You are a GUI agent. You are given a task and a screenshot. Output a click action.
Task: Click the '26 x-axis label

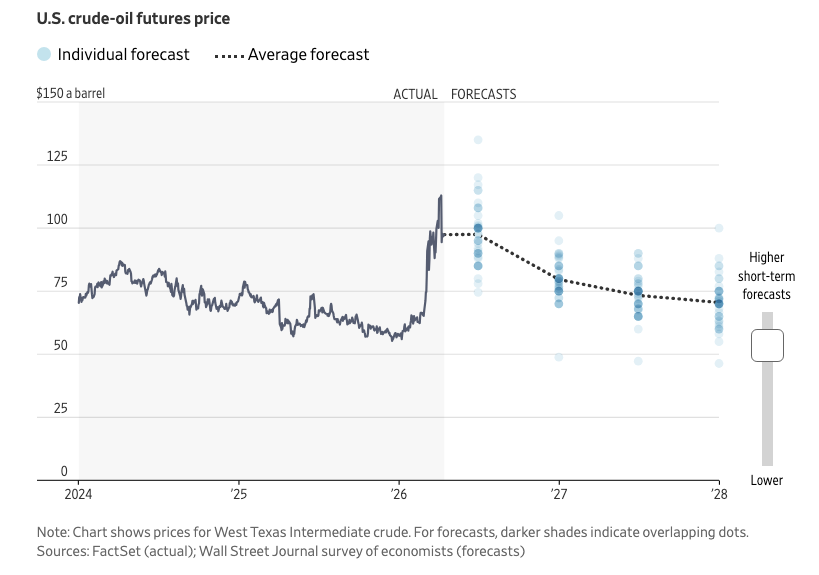(398, 493)
